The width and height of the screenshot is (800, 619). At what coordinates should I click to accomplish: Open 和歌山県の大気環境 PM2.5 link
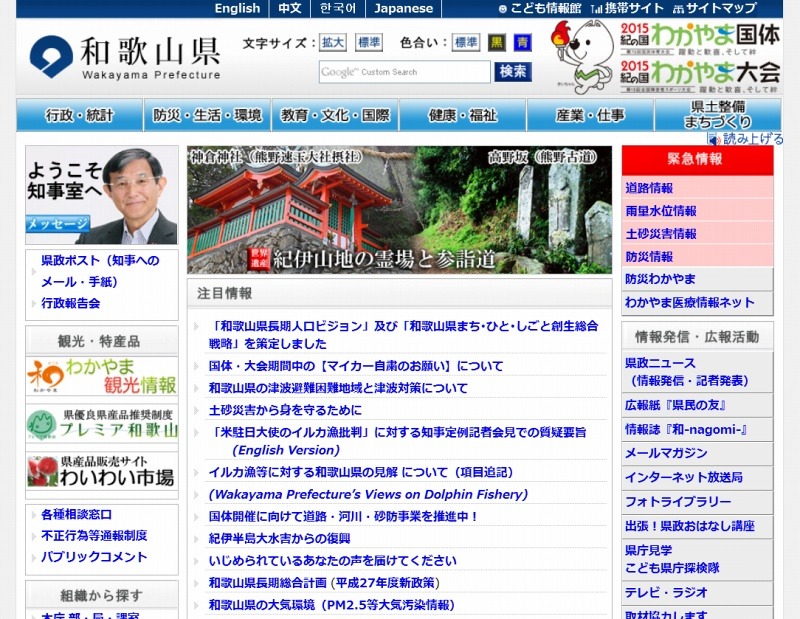331,605
